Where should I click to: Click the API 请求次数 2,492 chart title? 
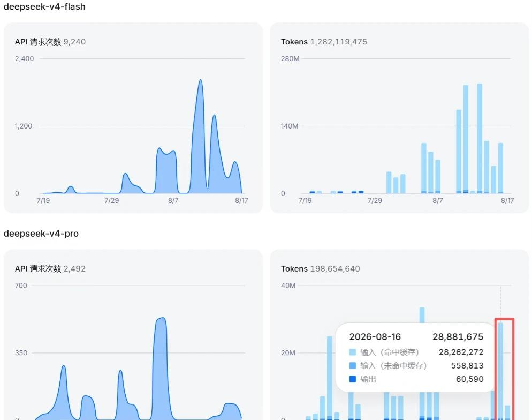click(50, 268)
